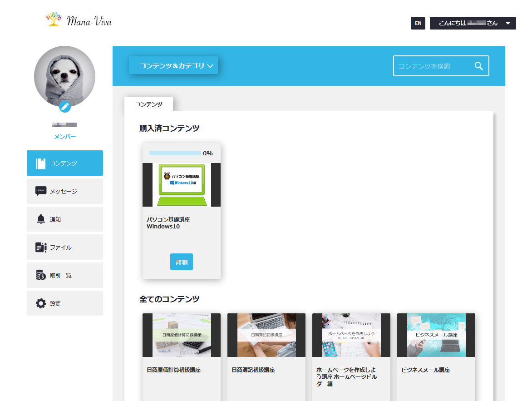532x401 pixels.
Task: Click the 0% course progress bar
Action: (x=175, y=153)
